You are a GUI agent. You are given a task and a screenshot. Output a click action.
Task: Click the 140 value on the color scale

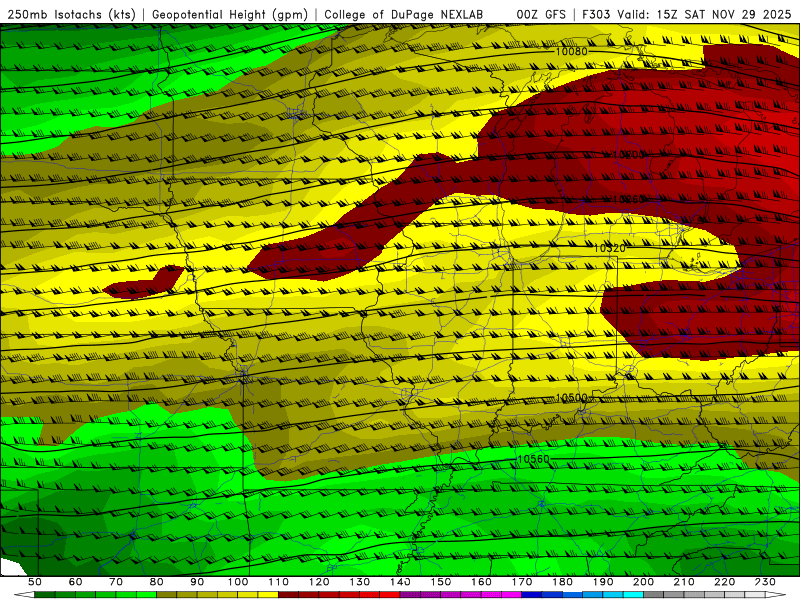(400, 582)
